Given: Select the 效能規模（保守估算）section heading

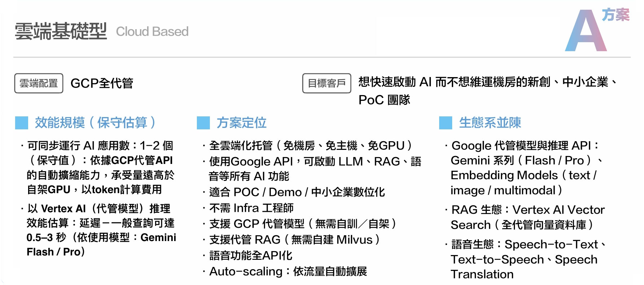Looking at the screenshot, I should coord(95,123).
